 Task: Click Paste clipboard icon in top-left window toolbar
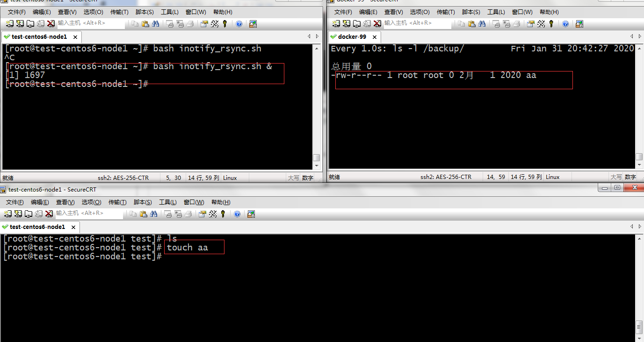pos(145,24)
